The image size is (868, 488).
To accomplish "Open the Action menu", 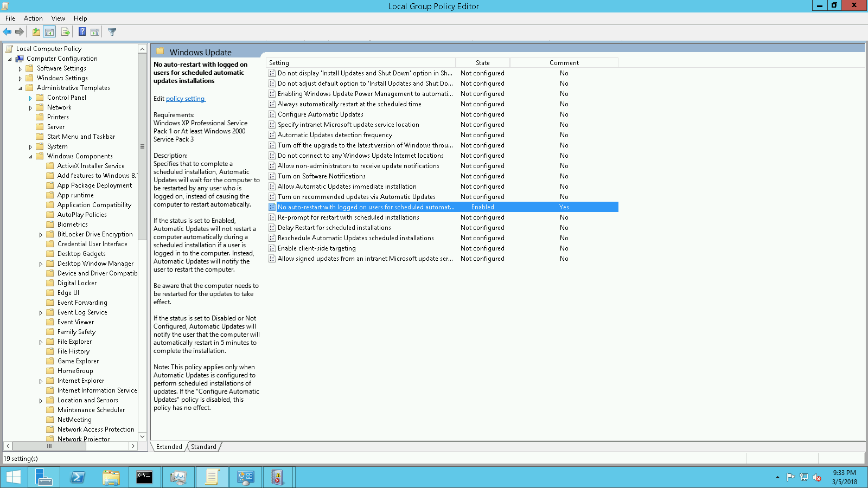I will point(33,18).
